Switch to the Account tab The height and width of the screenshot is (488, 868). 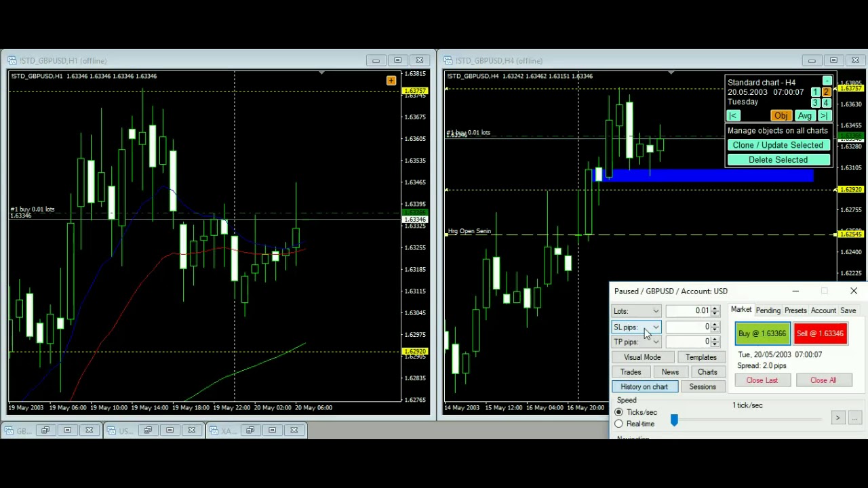(x=823, y=310)
